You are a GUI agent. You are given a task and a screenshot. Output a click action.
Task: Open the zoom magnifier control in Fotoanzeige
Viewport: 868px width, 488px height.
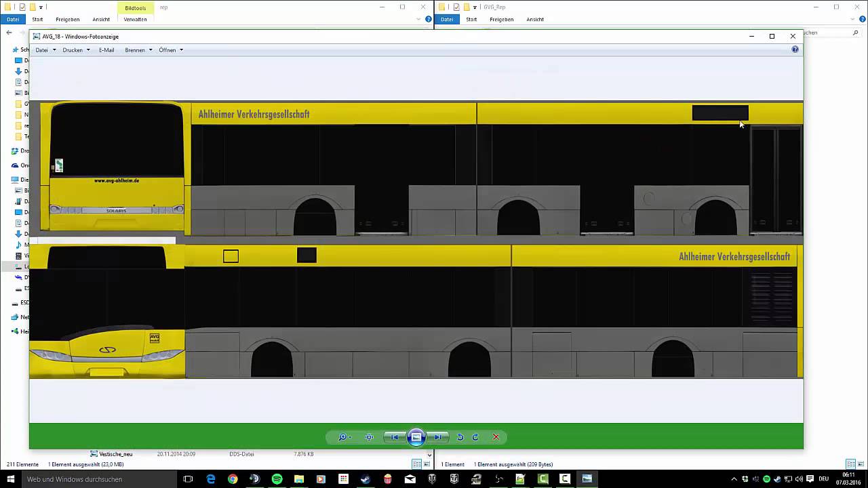344,437
